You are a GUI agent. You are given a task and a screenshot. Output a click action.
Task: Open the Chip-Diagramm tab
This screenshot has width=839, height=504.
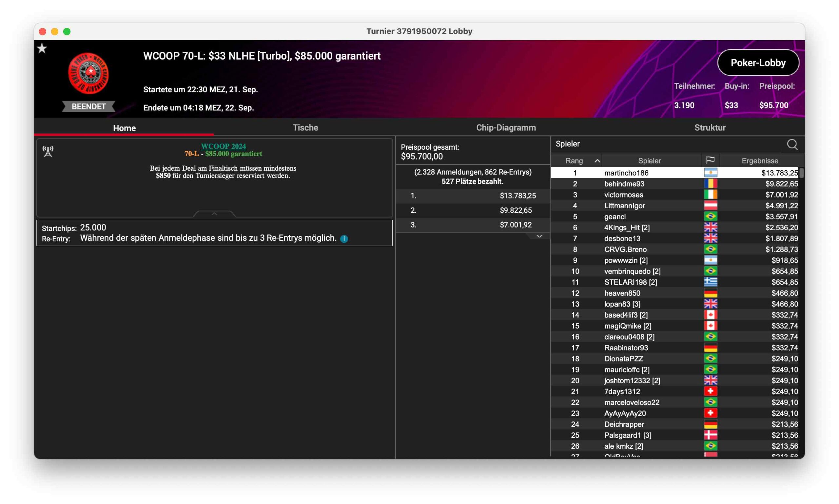click(x=506, y=128)
